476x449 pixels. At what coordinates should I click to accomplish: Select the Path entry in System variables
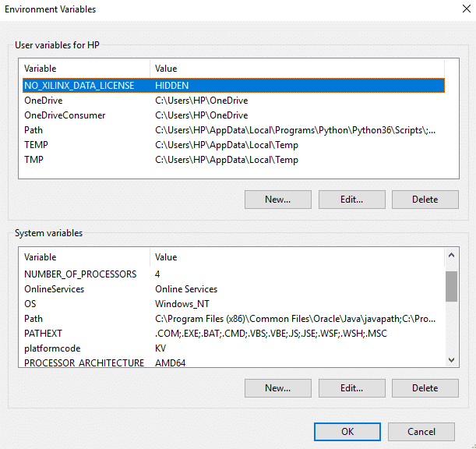[33, 319]
